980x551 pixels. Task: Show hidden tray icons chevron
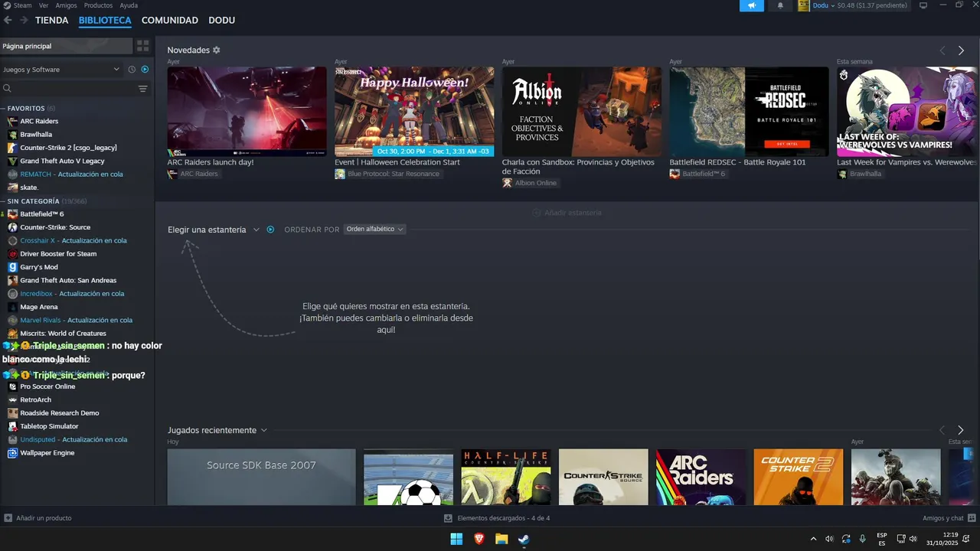[813, 539]
